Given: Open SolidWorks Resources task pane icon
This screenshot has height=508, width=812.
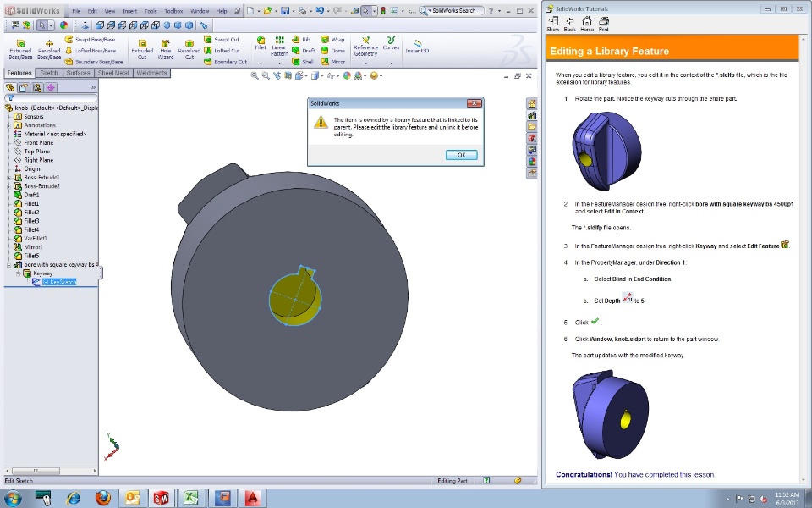Looking at the screenshot, I should click(532, 103).
